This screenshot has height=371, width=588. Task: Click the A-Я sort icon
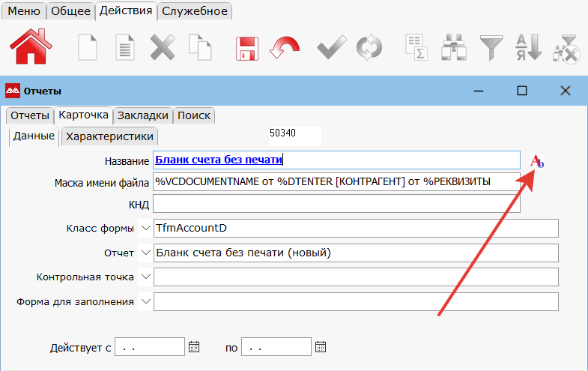click(528, 48)
